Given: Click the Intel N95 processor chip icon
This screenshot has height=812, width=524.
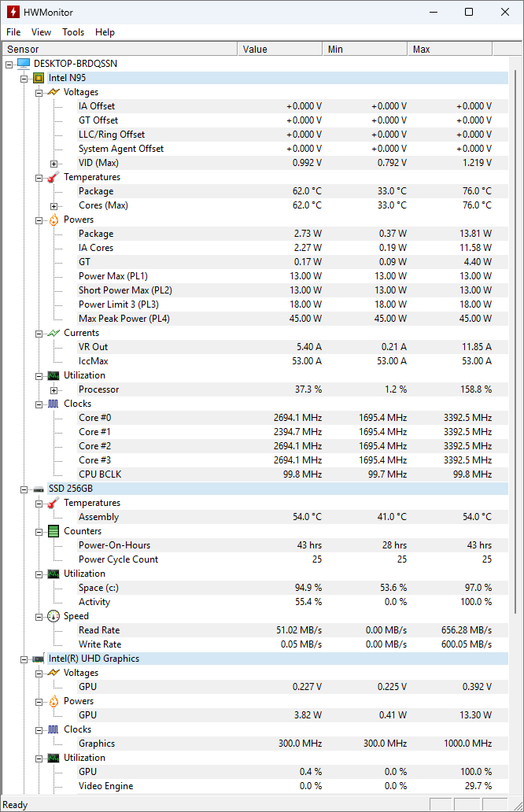Looking at the screenshot, I should [x=39, y=78].
